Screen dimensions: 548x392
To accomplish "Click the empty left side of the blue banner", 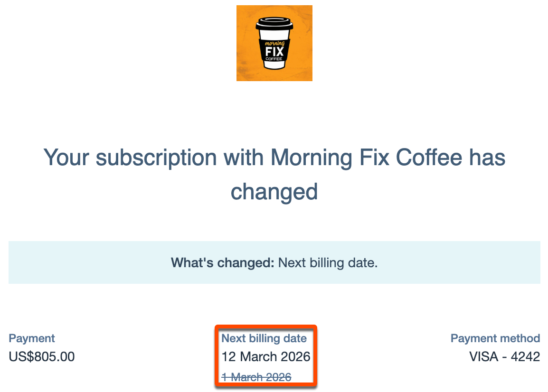I will pos(71,262).
